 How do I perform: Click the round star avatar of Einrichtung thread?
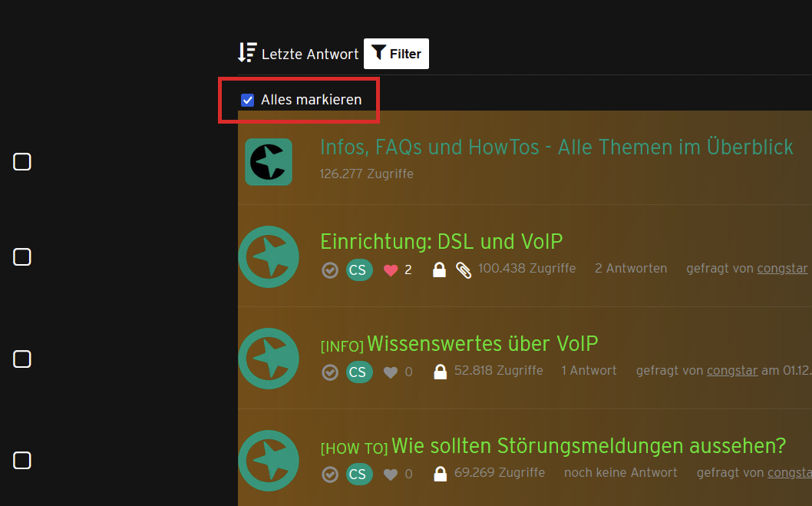[x=269, y=257]
